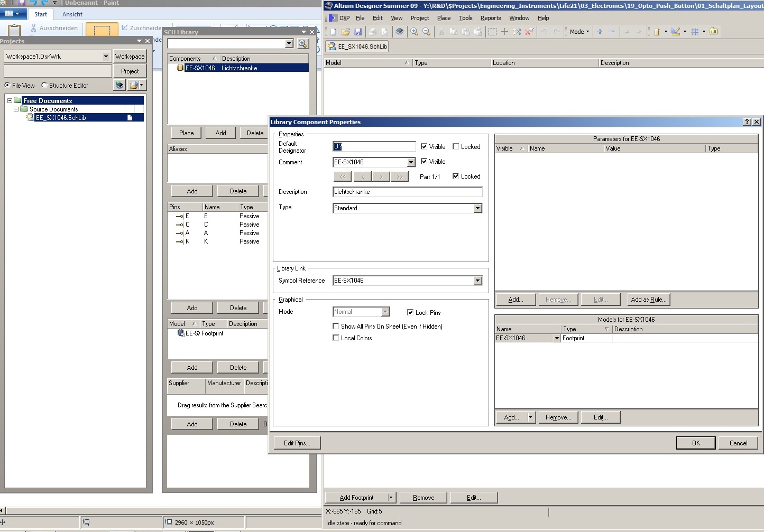Click the OK button in the dialog
The width and height of the screenshot is (764, 532).
(x=696, y=443)
